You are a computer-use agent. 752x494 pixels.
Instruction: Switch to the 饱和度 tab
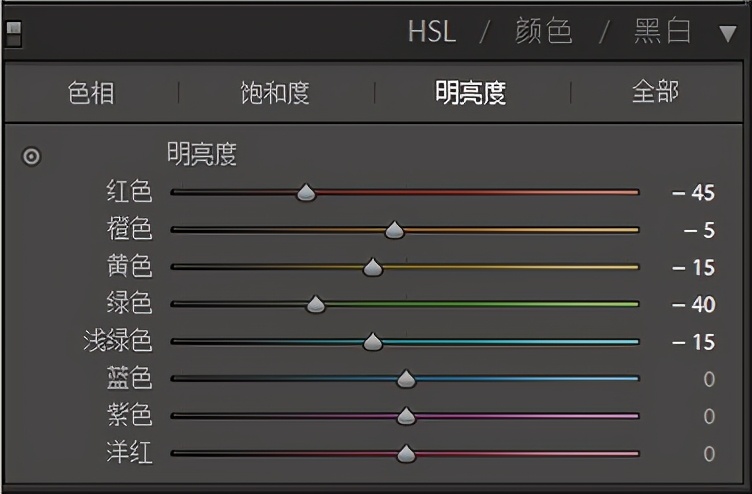click(275, 93)
